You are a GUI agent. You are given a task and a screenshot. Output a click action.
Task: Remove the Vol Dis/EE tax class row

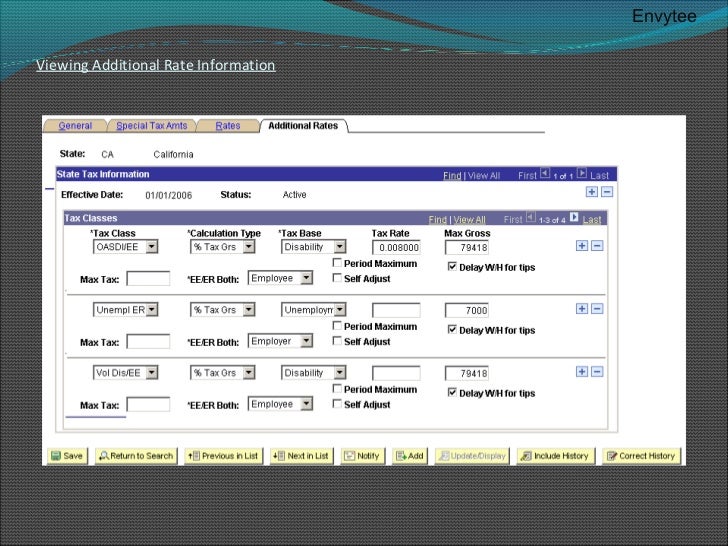[597, 371]
